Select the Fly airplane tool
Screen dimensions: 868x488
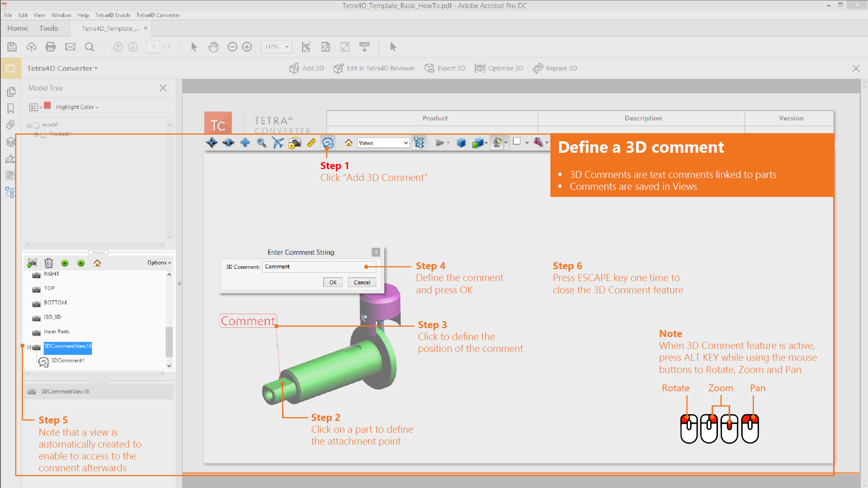click(x=278, y=143)
